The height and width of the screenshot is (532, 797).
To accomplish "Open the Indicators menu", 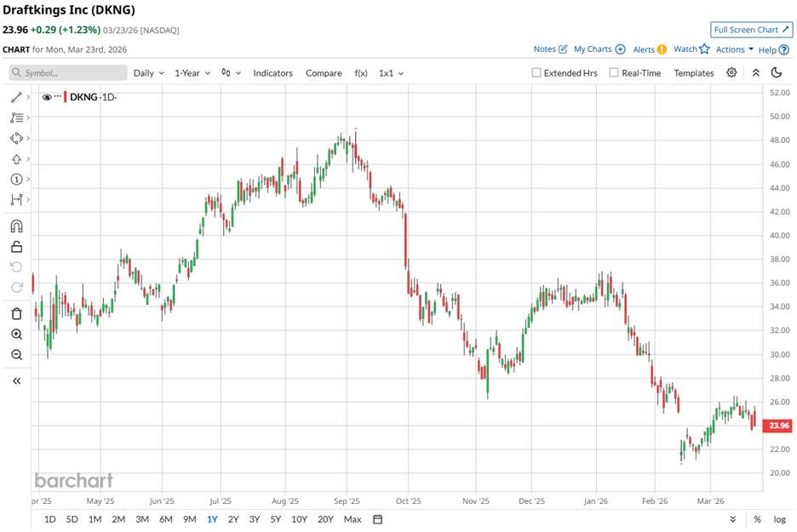I will coord(272,73).
